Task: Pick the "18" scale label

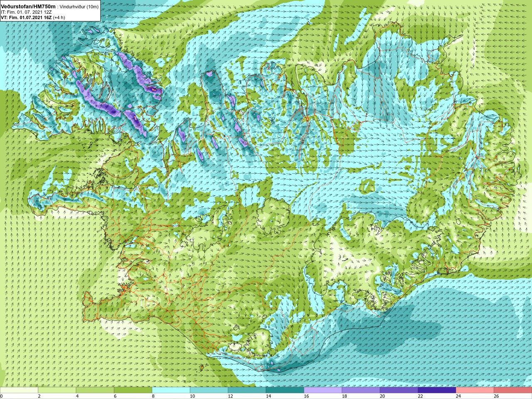Action: 344,396
